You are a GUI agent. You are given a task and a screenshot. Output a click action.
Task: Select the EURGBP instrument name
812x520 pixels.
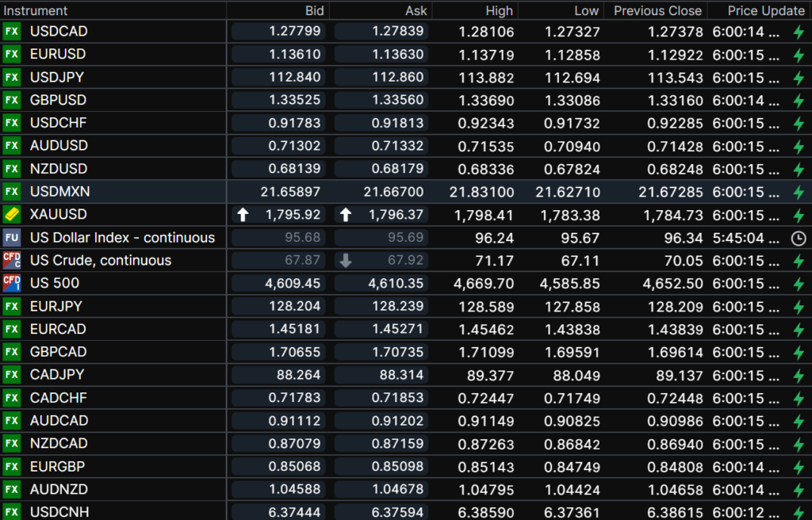pyautogui.click(x=58, y=466)
